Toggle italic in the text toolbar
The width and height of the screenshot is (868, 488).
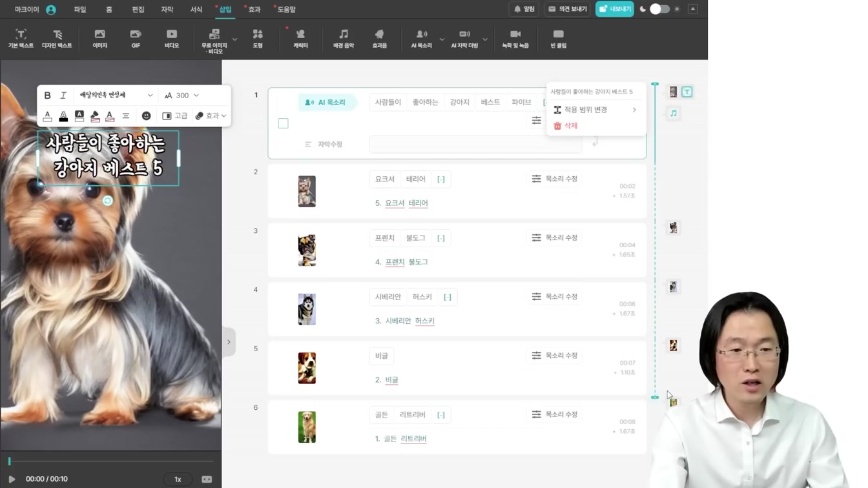tap(63, 96)
